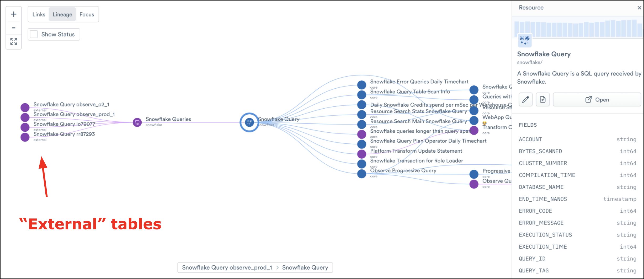Click the BYTES_SCANNED field row
This screenshot has height=279, width=644.
click(578, 151)
